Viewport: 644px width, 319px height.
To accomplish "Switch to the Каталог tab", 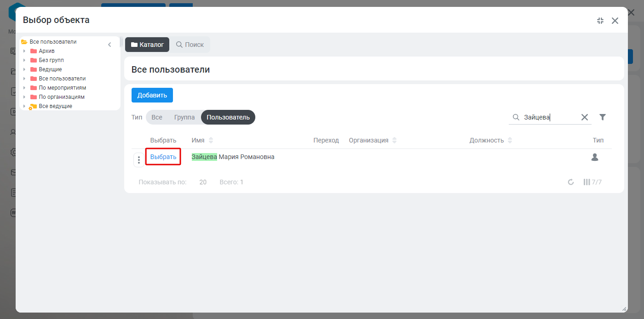I will click(147, 45).
